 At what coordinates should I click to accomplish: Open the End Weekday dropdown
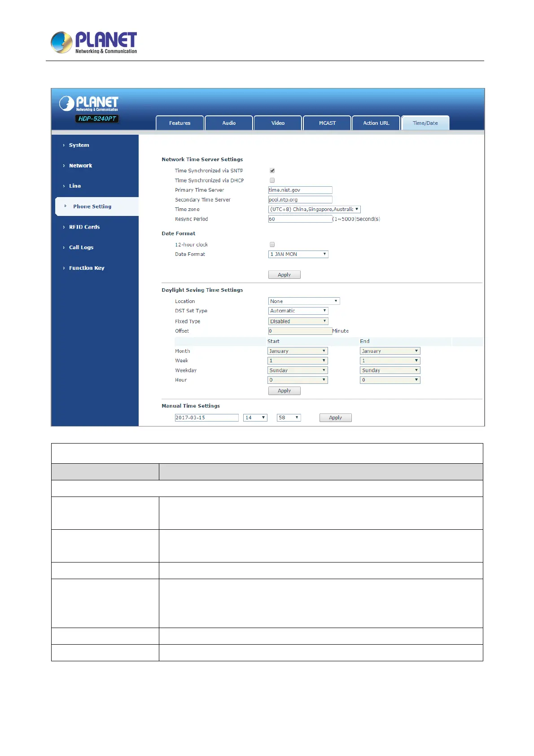point(390,370)
